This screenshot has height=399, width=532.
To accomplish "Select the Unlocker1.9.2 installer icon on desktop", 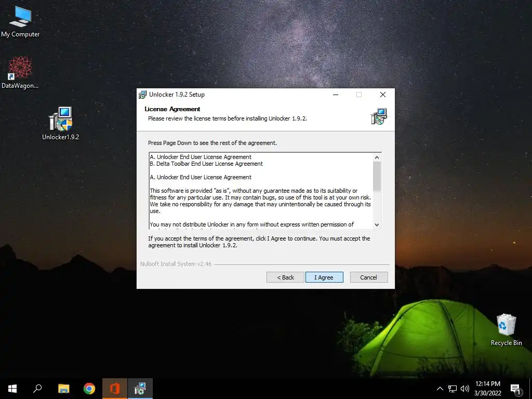I will click(x=60, y=124).
